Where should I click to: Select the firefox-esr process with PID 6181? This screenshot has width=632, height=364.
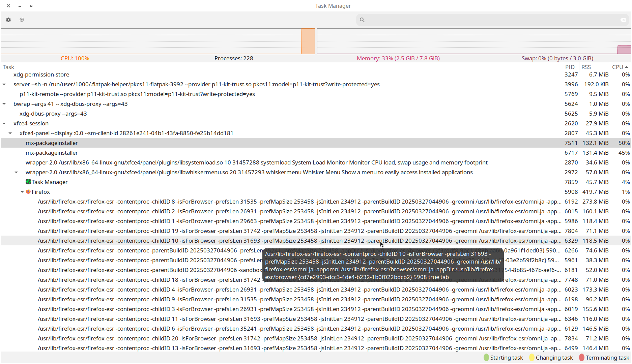click(x=316, y=270)
